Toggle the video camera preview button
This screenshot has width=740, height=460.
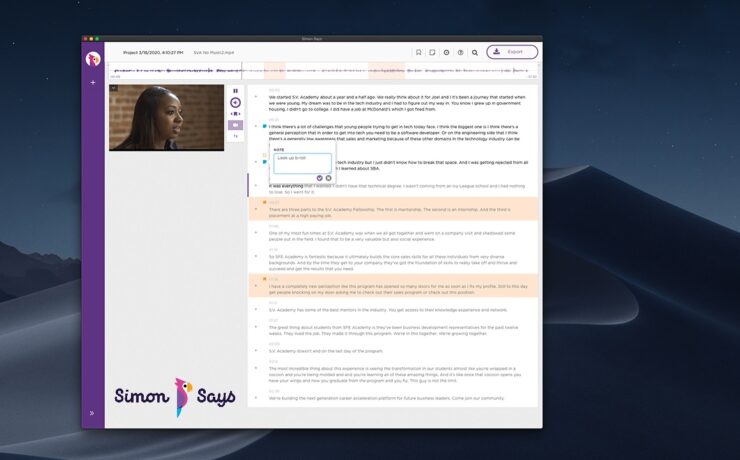point(235,125)
